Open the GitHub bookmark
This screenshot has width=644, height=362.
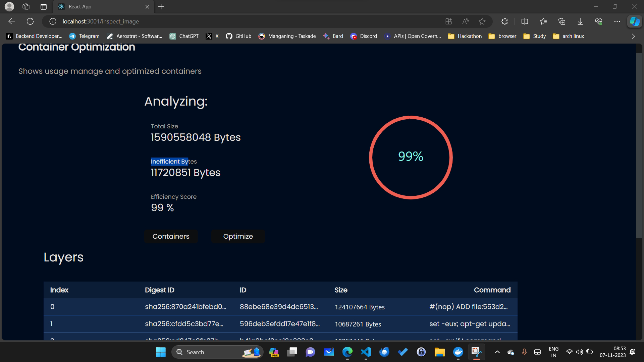tap(238, 36)
